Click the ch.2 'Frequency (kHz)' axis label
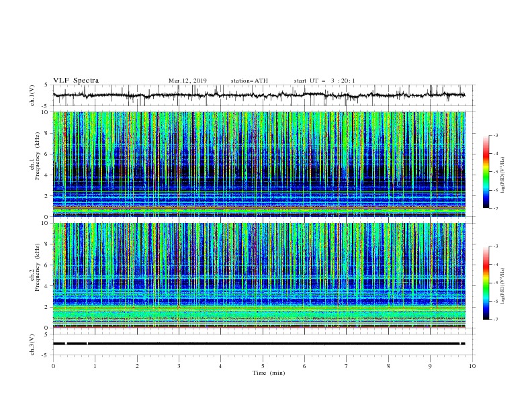 [x=38, y=267]
